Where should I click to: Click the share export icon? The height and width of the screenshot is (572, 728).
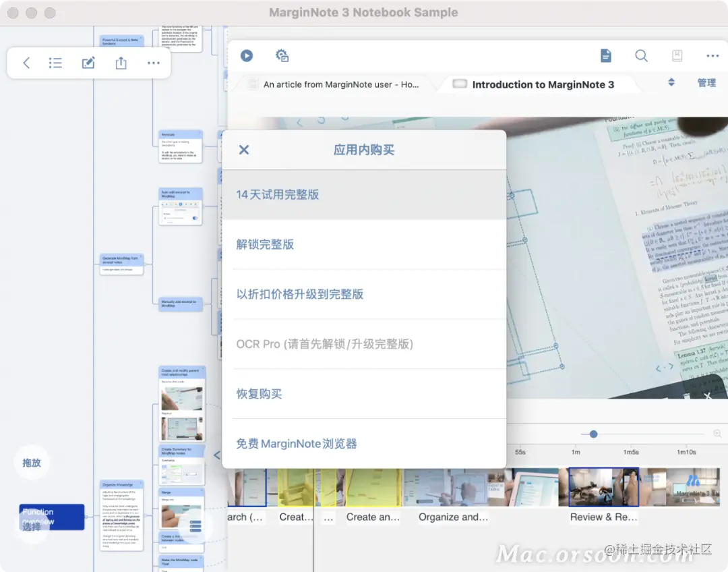[x=121, y=63]
